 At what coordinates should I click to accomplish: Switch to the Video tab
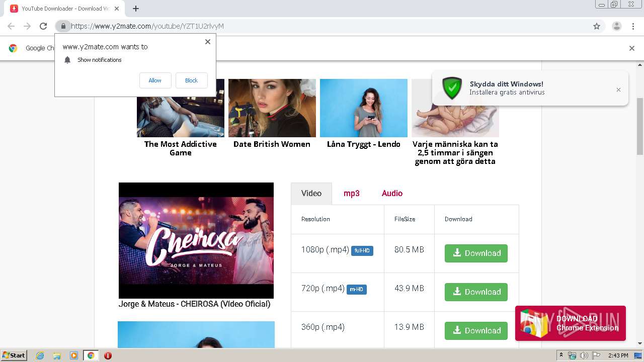point(311,194)
